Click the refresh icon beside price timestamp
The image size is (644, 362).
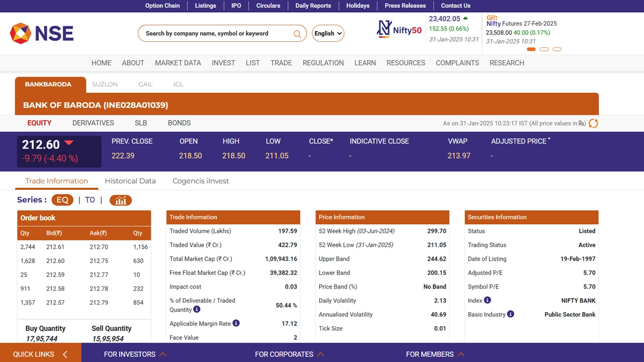pyautogui.click(x=593, y=123)
